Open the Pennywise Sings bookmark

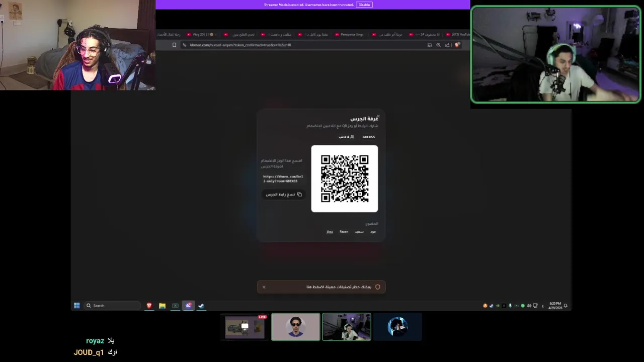coord(349,34)
